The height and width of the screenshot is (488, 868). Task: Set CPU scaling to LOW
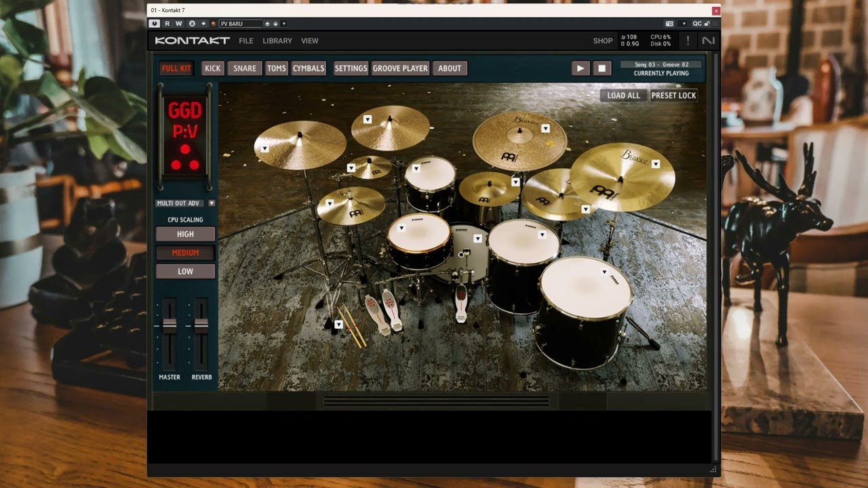[x=185, y=271]
